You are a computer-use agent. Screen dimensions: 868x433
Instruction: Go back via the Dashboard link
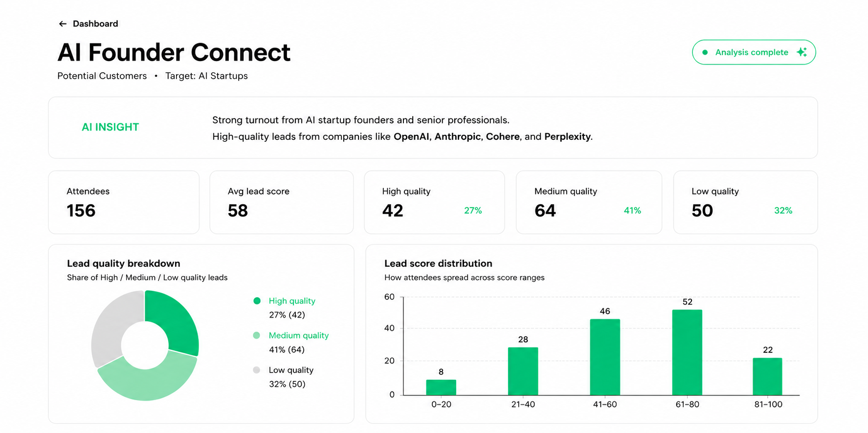point(95,24)
